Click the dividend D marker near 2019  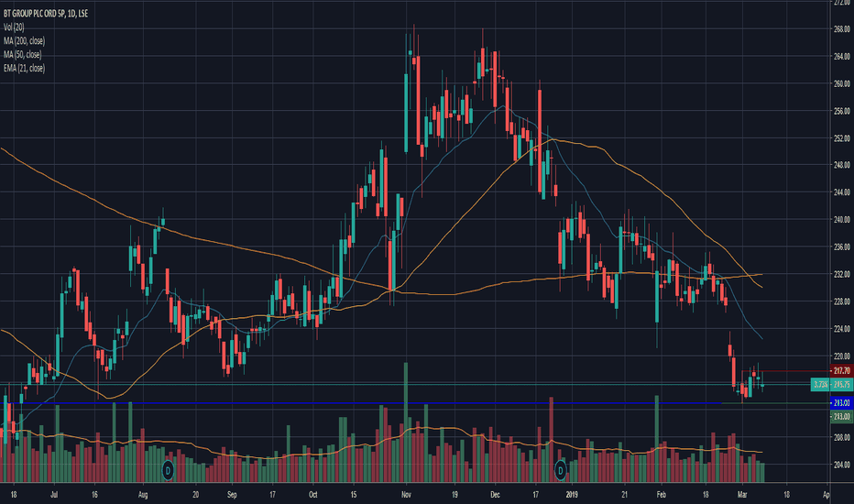560,470
